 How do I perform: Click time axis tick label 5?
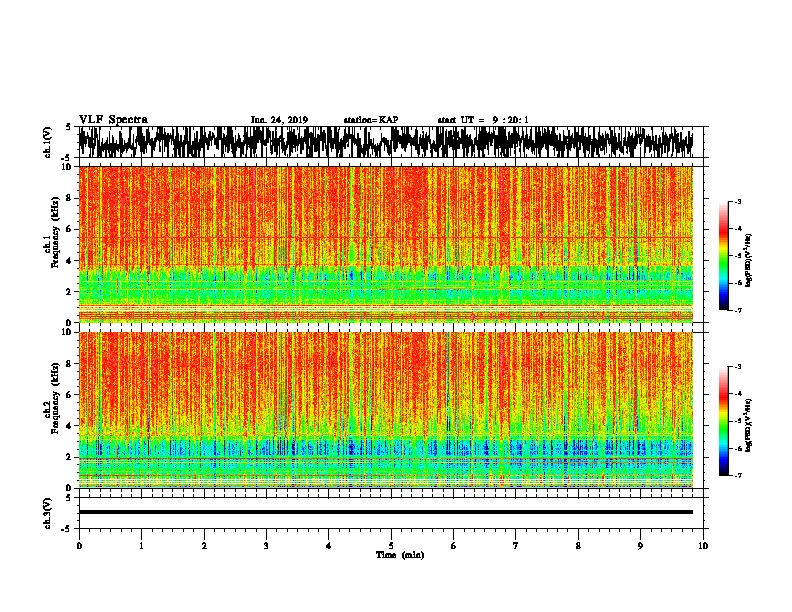click(x=391, y=546)
